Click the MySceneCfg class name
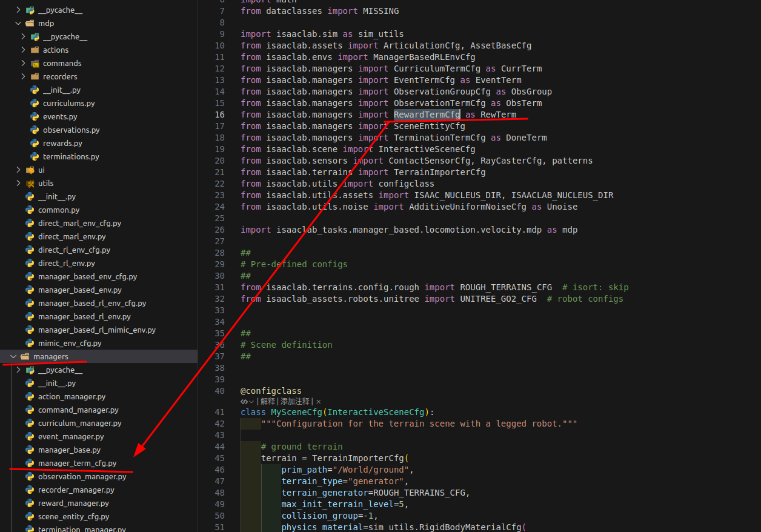 (296, 412)
